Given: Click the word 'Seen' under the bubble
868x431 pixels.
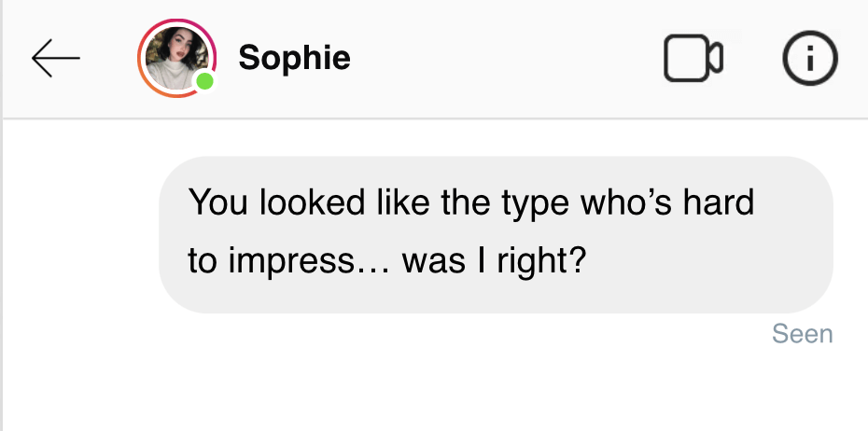Looking at the screenshot, I should click(x=802, y=334).
